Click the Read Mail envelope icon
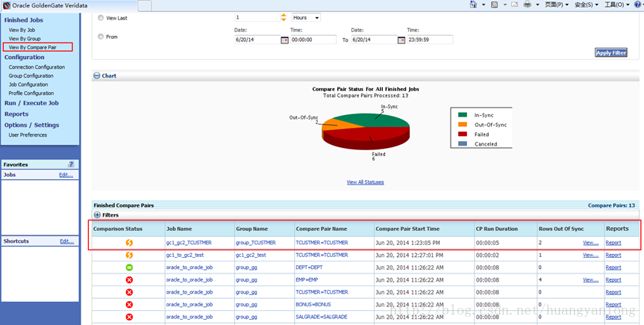This screenshot has width=644, height=325. click(515, 4)
